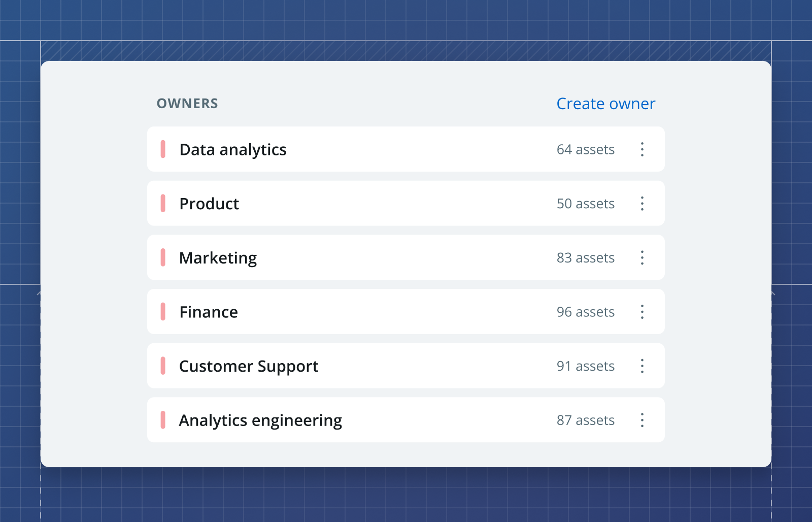Open the Marketing owner entry
Viewport: 812px width, 522px height.
(x=406, y=257)
